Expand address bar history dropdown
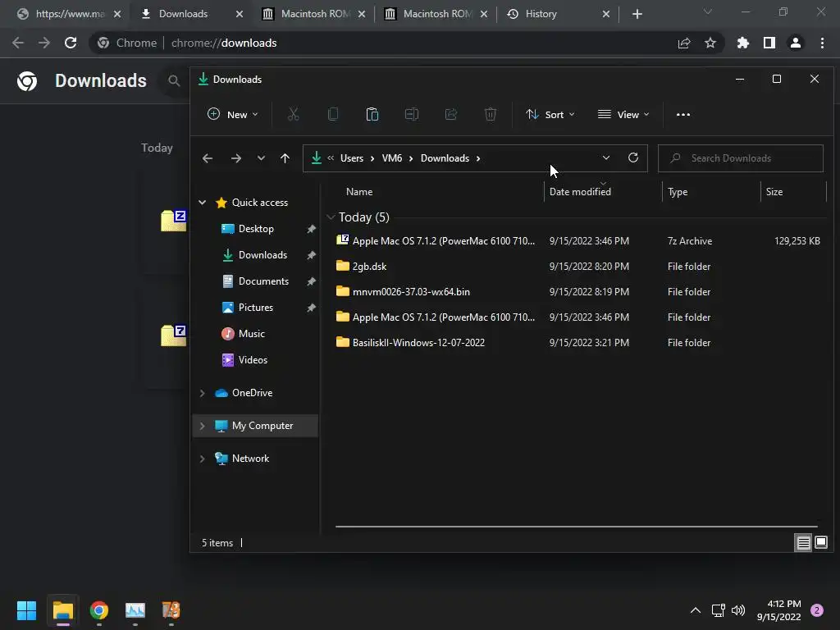Image resolution: width=840 pixels, height=630 pixels. [x=606, y=157]
